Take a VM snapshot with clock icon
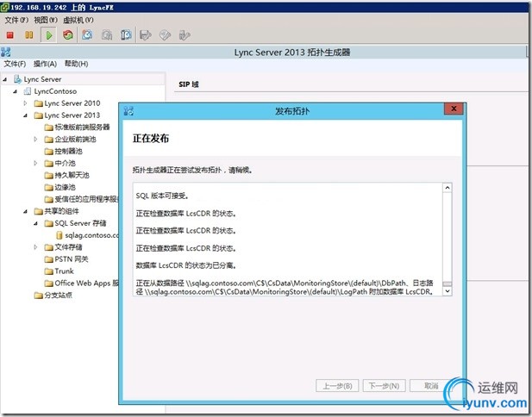Screen dimensions: 532x417 [87, 34]
